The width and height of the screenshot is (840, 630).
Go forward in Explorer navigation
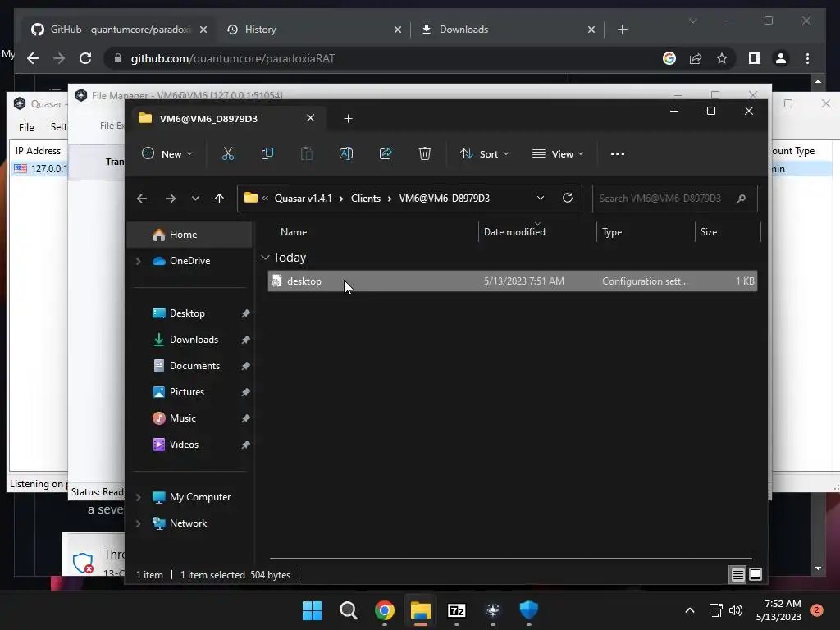[171, 199]
